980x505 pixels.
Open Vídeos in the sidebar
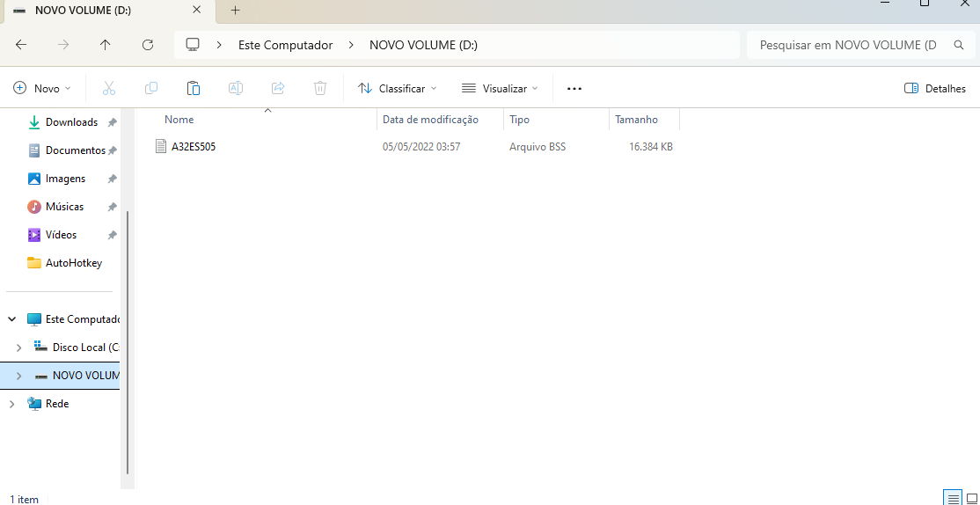(62, 235)
